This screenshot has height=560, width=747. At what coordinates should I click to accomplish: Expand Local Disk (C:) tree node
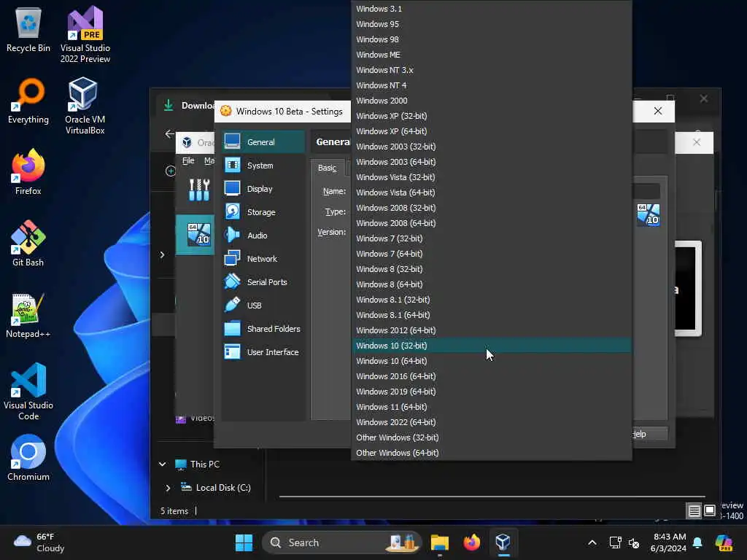tap(168, 488)
